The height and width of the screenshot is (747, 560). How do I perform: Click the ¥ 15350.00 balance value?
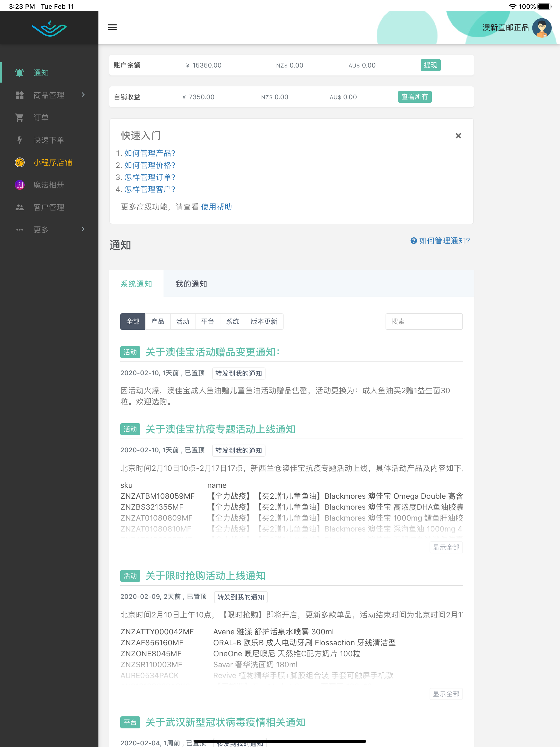[204, 65]
